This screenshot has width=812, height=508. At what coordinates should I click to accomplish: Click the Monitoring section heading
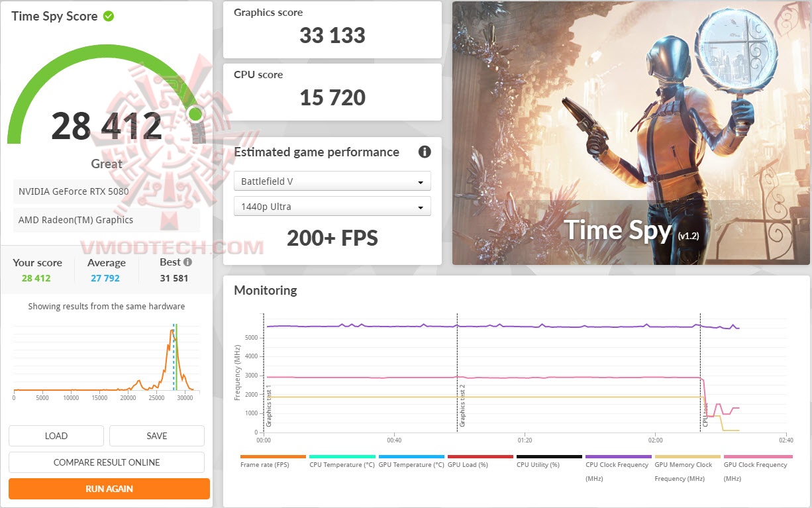[266, 290]
